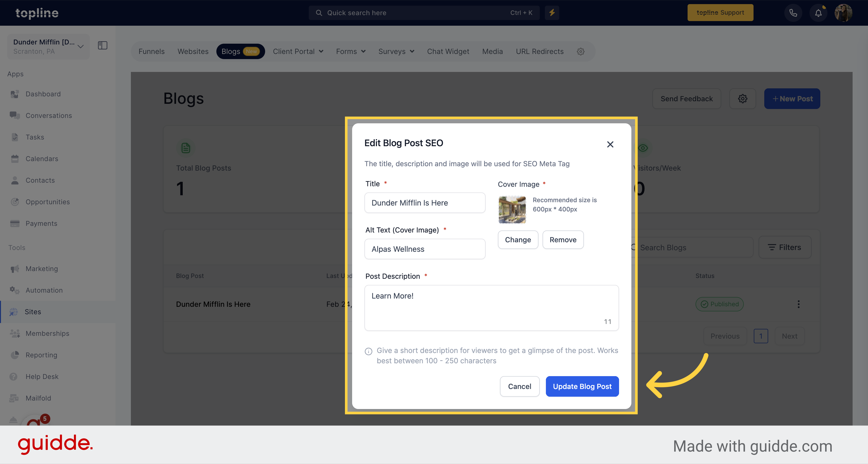868x464 pixels.
Task: Click the Quick search here box
Action: pos(424,13)
